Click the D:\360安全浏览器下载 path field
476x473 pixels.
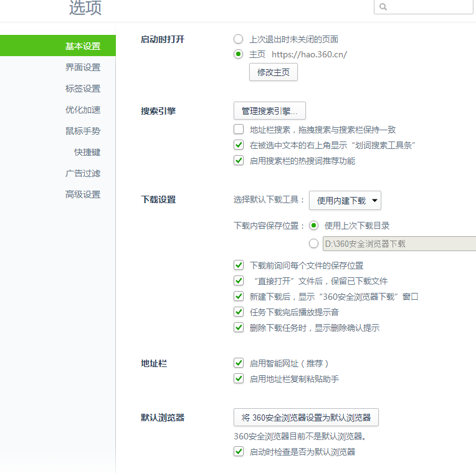(399, 244)
